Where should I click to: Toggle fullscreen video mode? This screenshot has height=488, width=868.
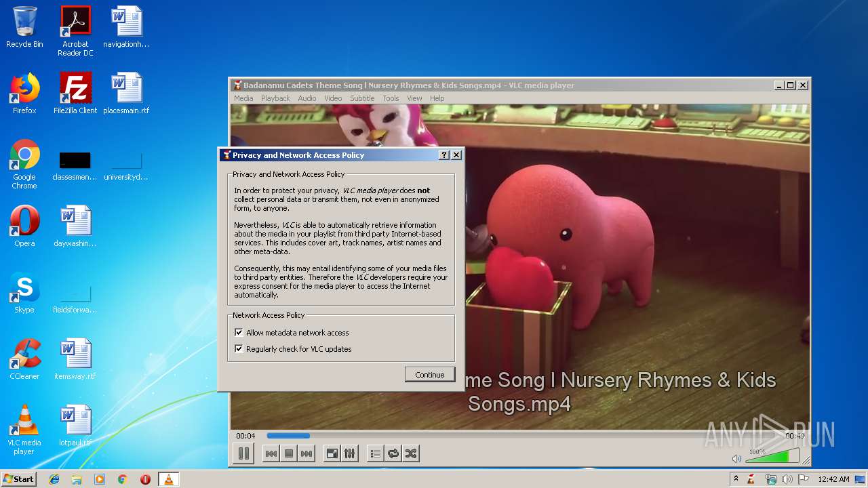(x=332, y=454)
